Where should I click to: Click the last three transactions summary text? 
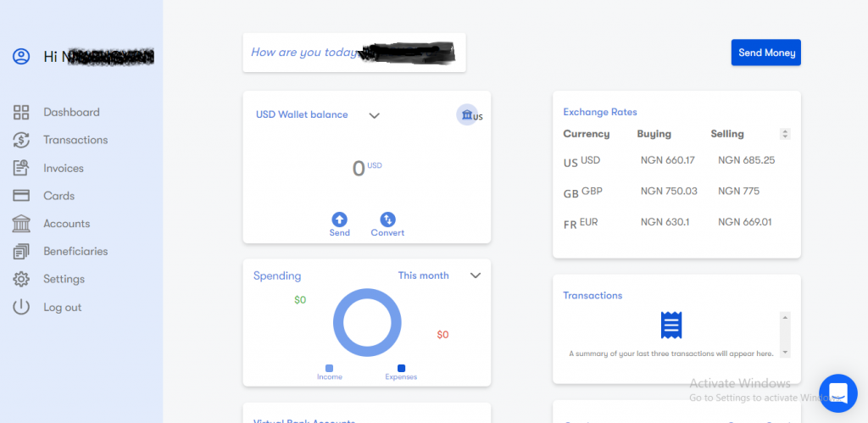(671, 353)
